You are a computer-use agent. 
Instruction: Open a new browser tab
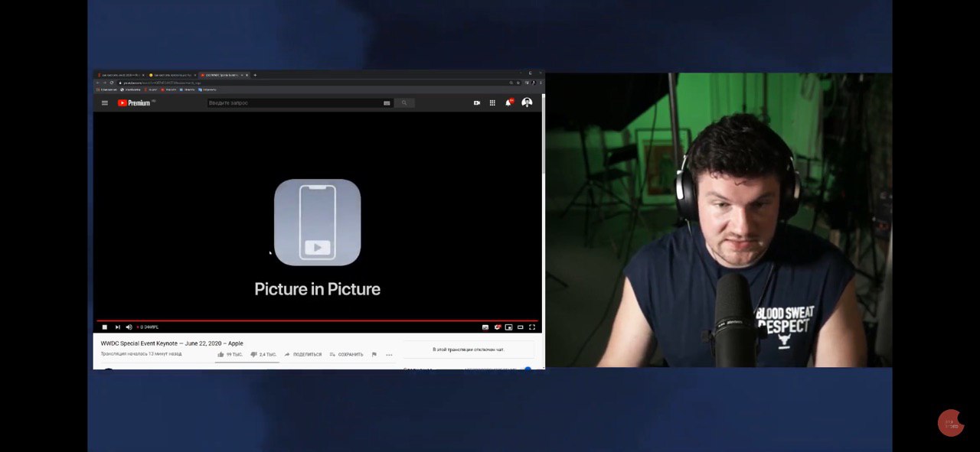(x=255, y=75)
